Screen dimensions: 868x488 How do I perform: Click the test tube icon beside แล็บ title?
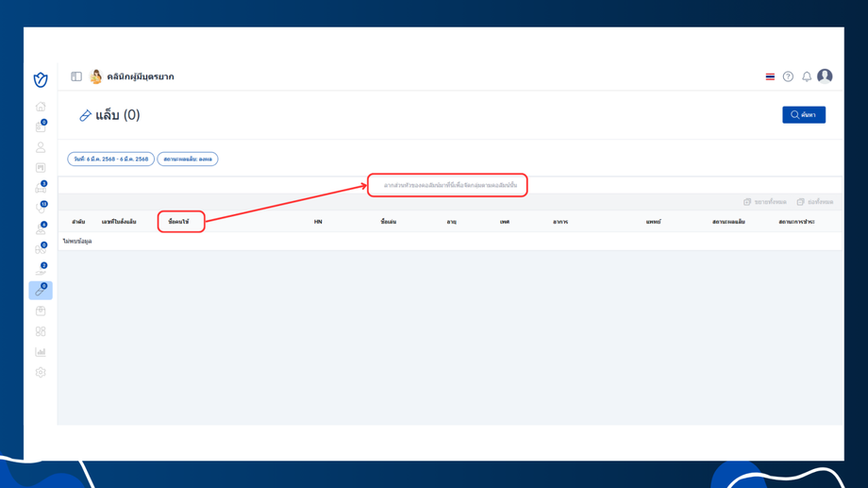pyautogui.click(x=85, y=115)
